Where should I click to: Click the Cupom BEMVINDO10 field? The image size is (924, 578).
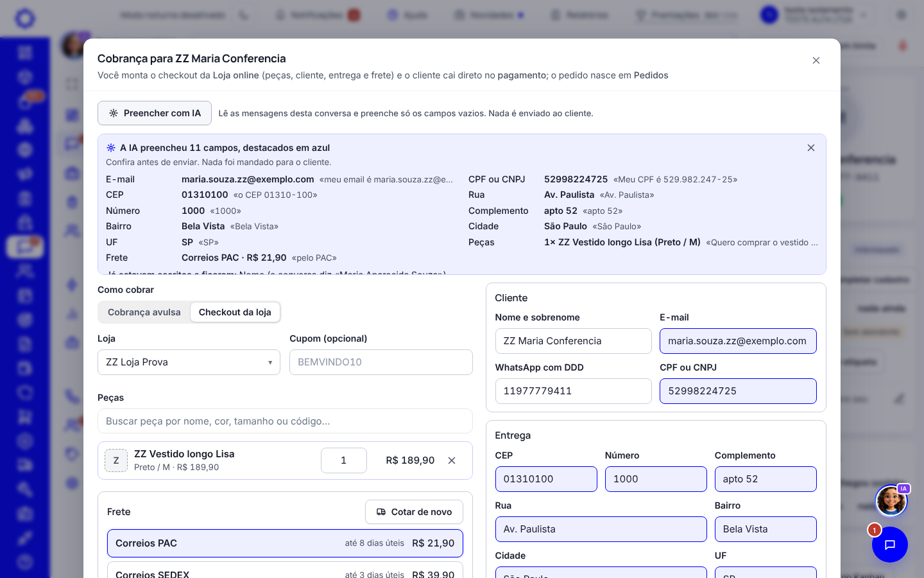pyautogui.click(x=381, y=362)
